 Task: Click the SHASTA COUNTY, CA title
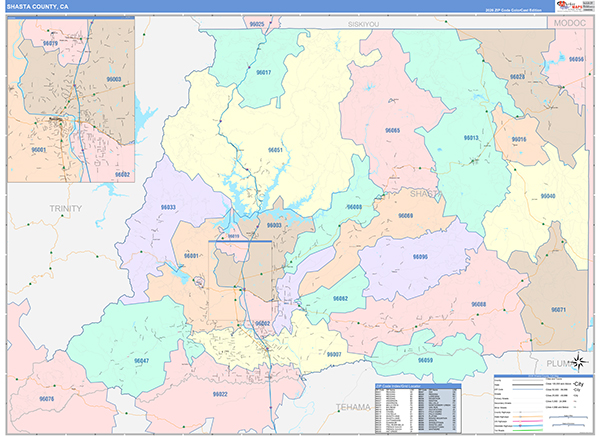(x=37, y=7)
